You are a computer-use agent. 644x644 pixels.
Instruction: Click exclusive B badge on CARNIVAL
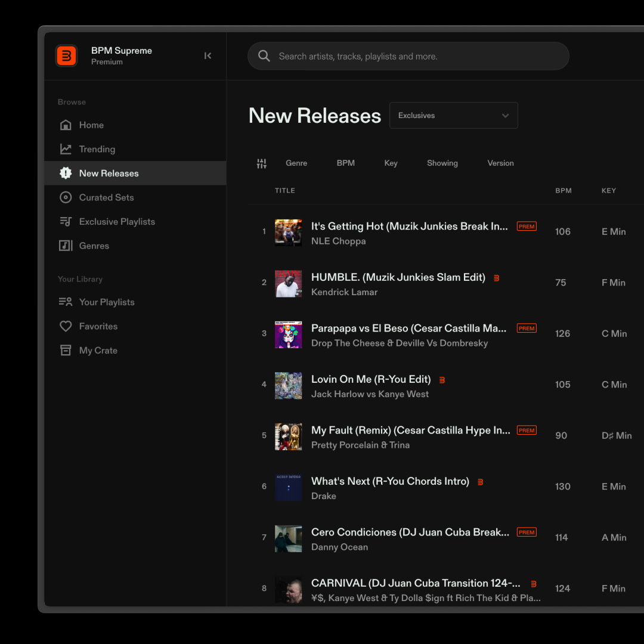coord(534,584)
